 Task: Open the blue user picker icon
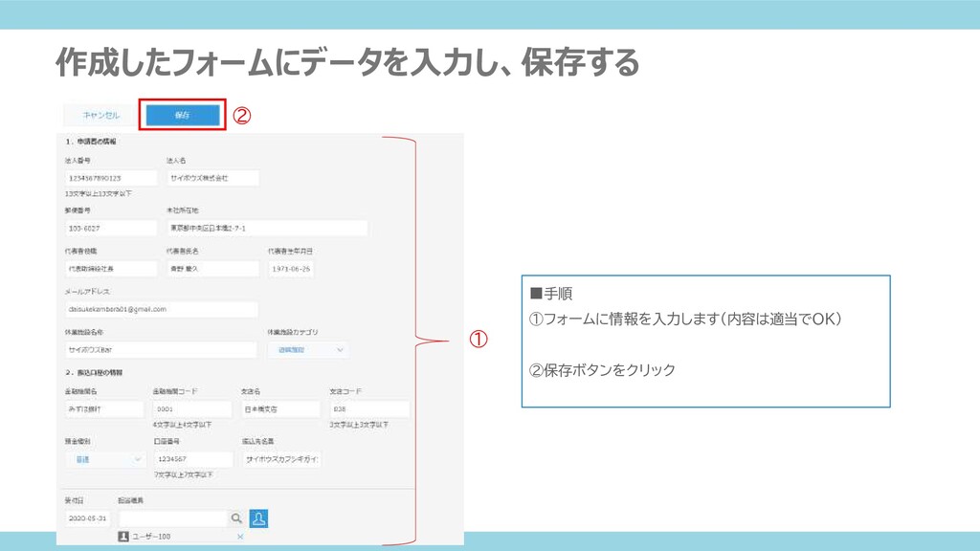point(258,518)
